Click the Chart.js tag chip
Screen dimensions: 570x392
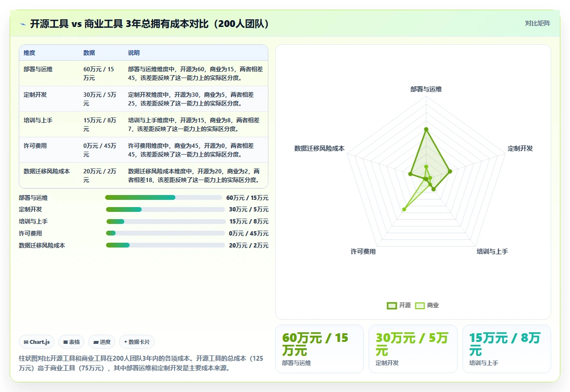tap(37, 342)
